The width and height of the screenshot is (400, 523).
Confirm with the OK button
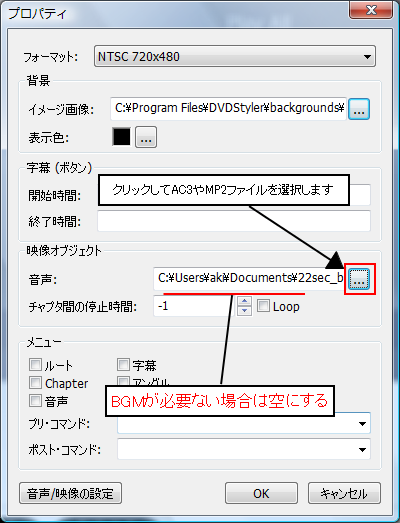coord(261,493)
